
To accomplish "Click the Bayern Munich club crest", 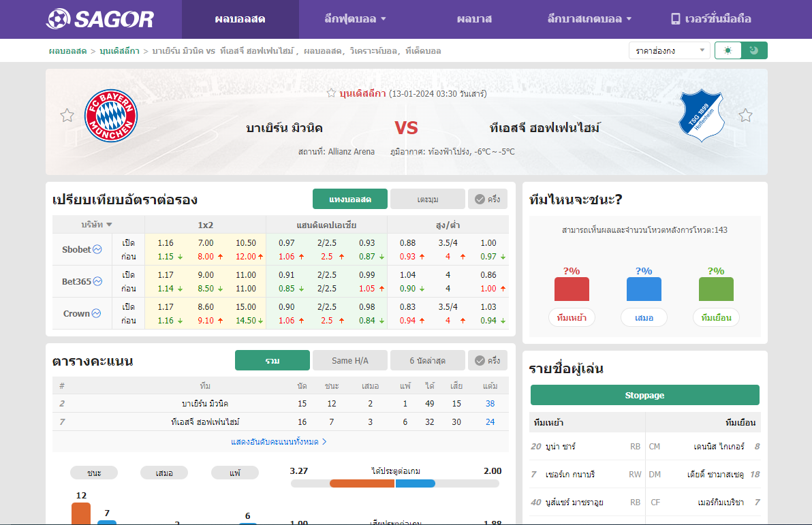I will 111,116.
